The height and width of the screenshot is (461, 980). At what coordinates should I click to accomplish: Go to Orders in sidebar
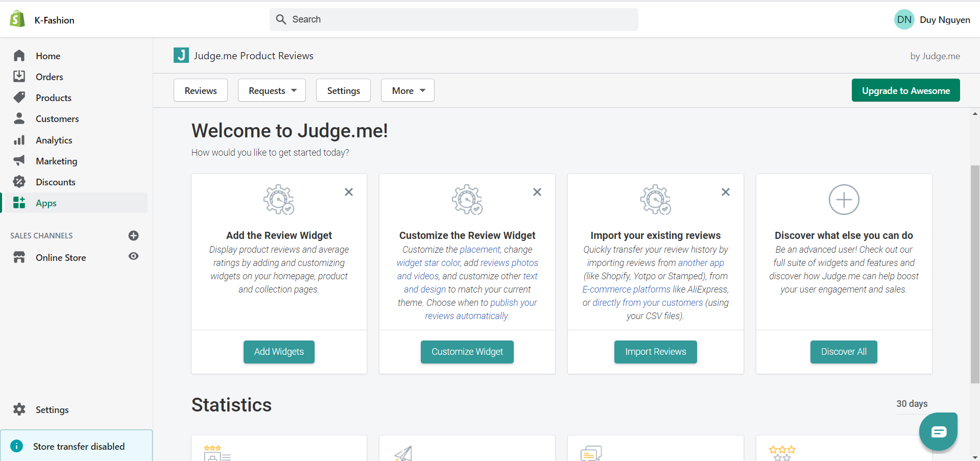click(x=50, y=77)
